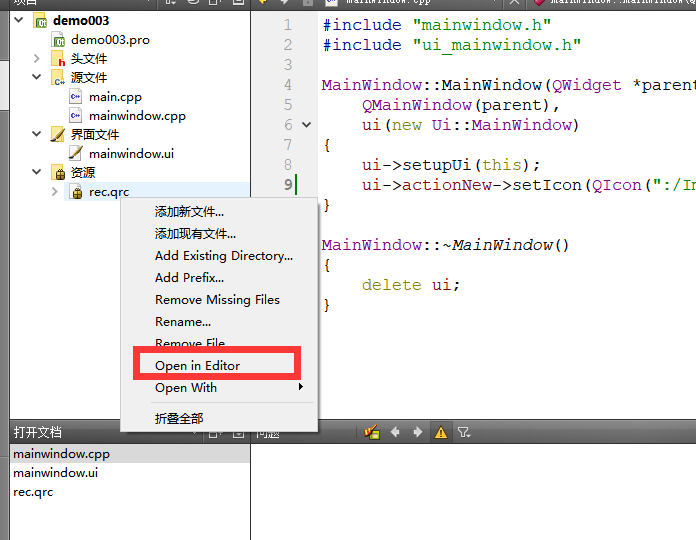Select Add Prefix... in context menu
Screen dimensions: 696x540
click(x=189, y=278)
